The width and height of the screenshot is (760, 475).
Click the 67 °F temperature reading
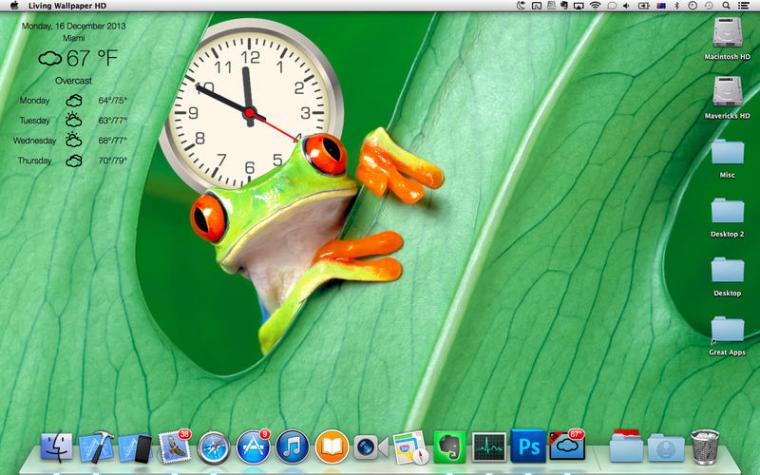92,58
